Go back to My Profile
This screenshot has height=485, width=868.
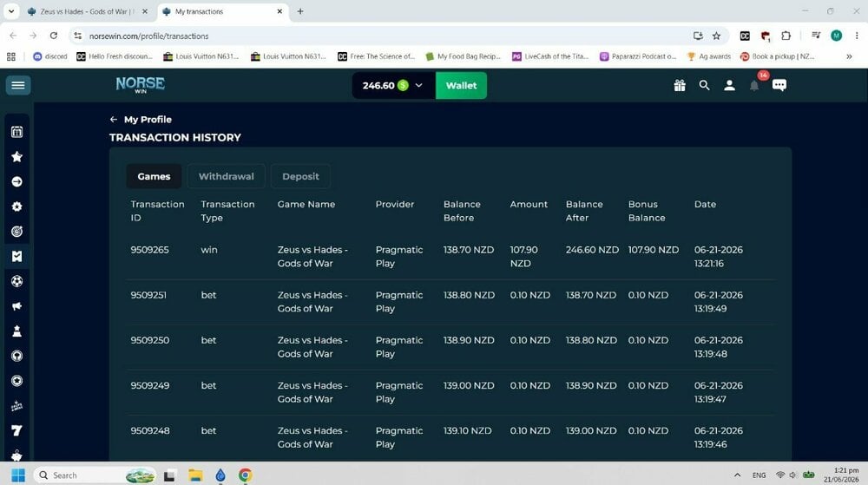(148, 120)
